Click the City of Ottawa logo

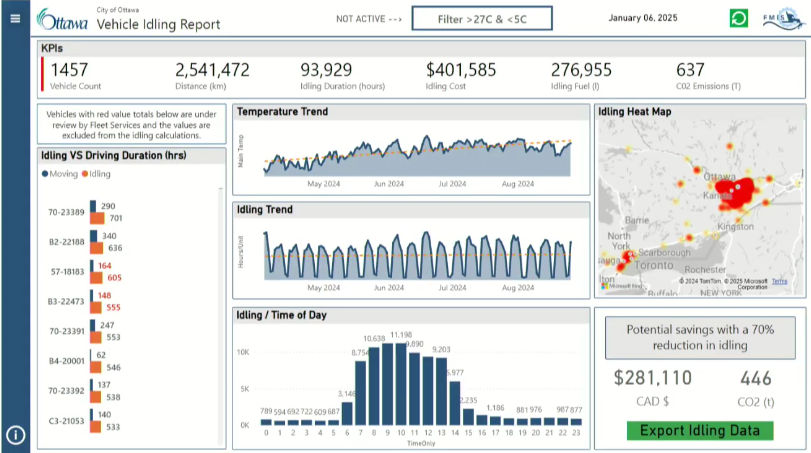(62, 19)
